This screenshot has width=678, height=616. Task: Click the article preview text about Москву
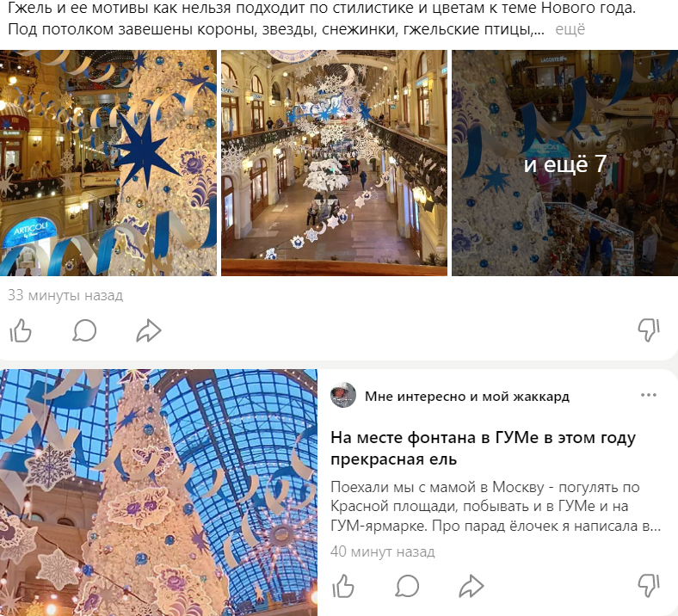(x=496, y=506)
